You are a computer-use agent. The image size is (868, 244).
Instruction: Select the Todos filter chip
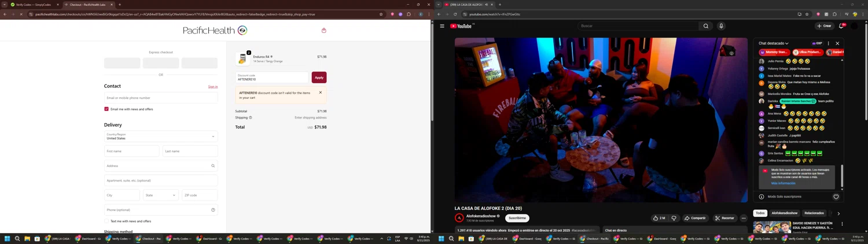point(760,213)
